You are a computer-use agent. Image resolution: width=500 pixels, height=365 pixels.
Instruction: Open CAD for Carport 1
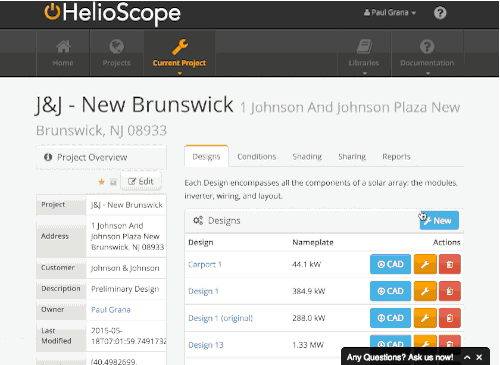click(x=390, y=264)
